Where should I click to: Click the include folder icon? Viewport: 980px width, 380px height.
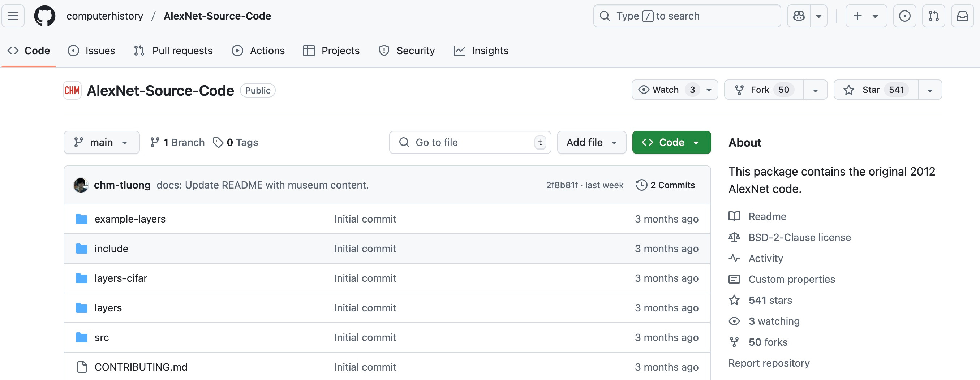click(x=81, y=249)
